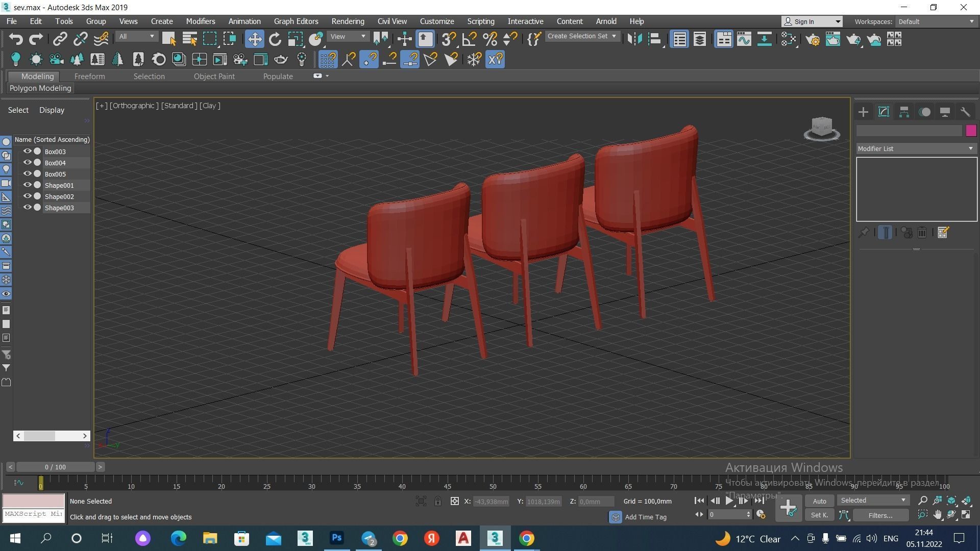This screenshot has height=551, width=980.
Task: Open the Modify command panel tab
Action: (884, 112)
